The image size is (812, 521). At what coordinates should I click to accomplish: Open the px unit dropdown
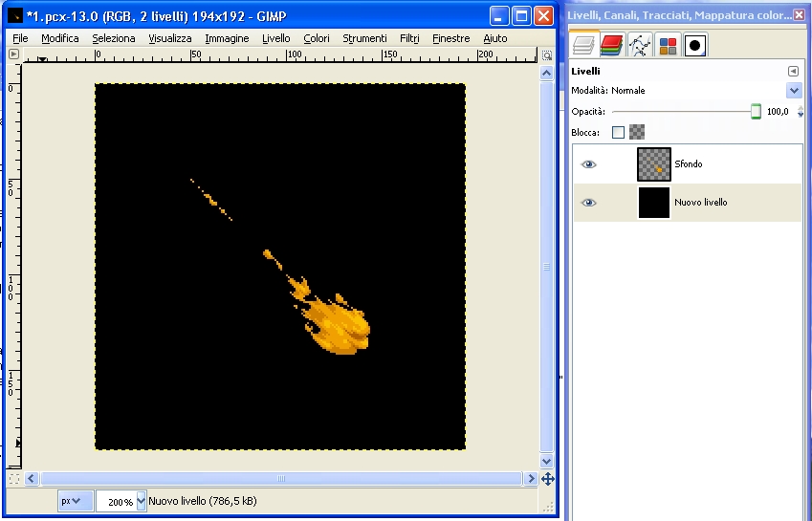click(x=76, y=501)
